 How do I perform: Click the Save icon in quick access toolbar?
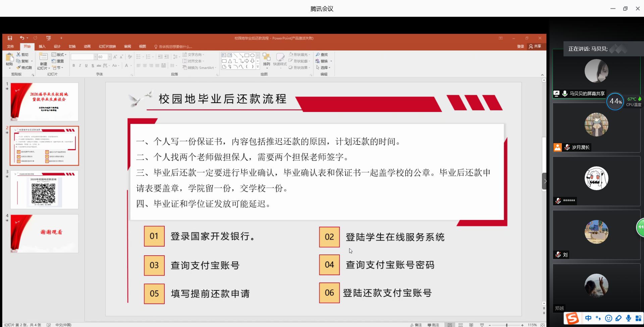pos(10,38)
